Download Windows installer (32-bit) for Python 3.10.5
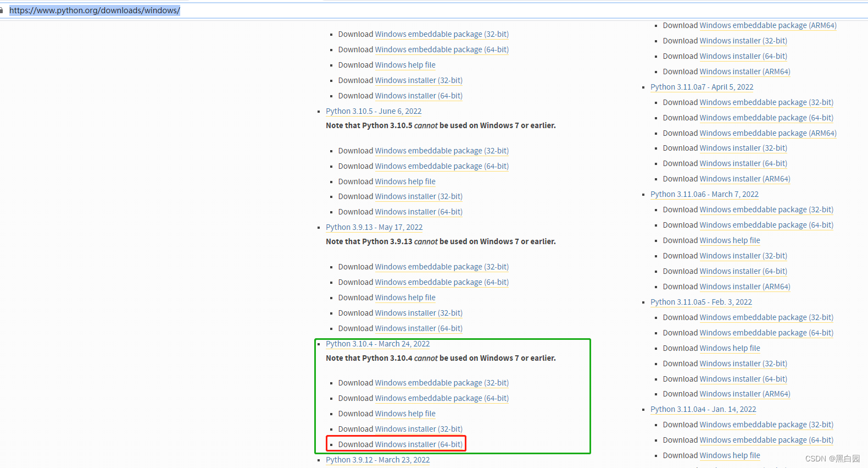Screen dimensions: 868x468 419,196
